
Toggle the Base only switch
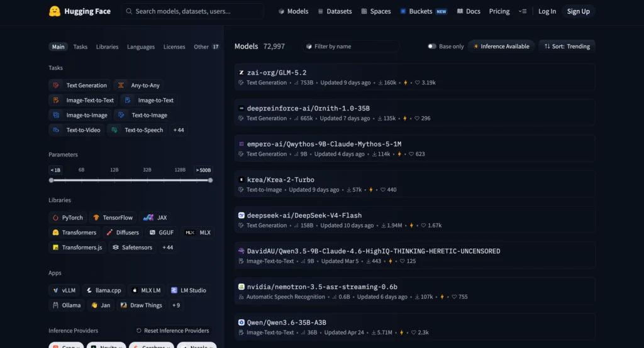point(431,46)
